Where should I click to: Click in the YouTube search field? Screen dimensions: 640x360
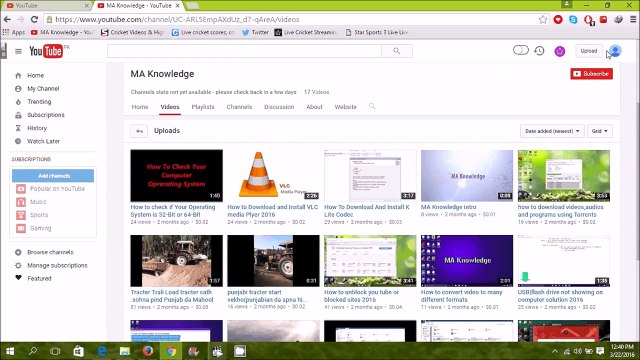(x=244, y=51)
